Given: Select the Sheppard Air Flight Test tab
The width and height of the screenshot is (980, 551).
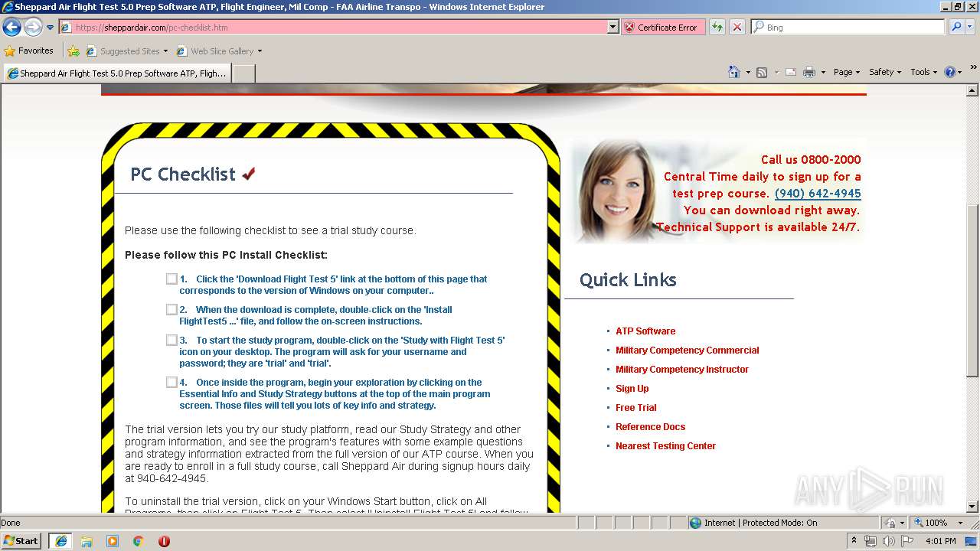Looking at the screenshot, I should pos(117,73).
